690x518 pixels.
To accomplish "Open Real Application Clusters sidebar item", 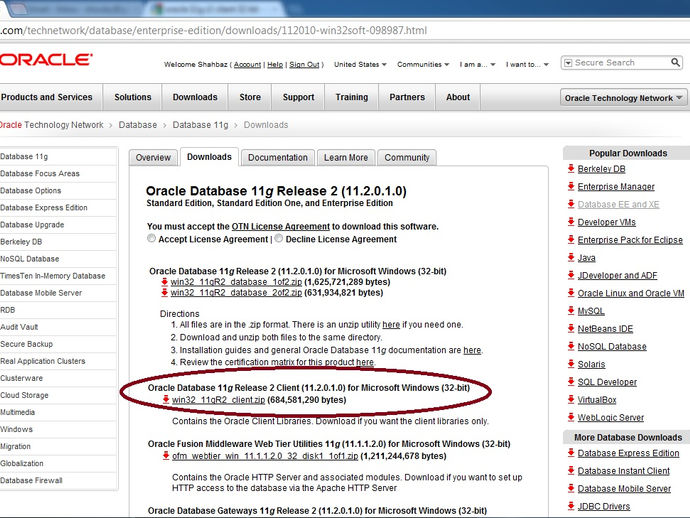I will coord(43,361).
